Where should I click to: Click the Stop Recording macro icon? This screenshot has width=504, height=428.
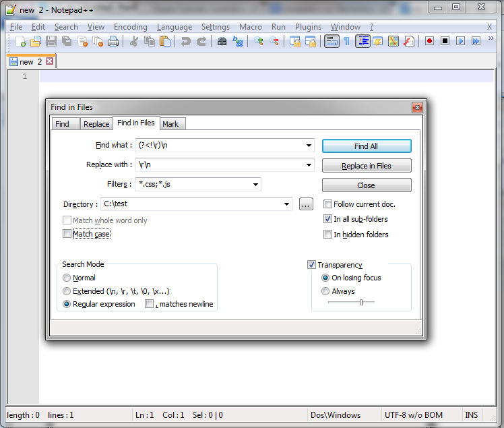[x=445, y=41]
